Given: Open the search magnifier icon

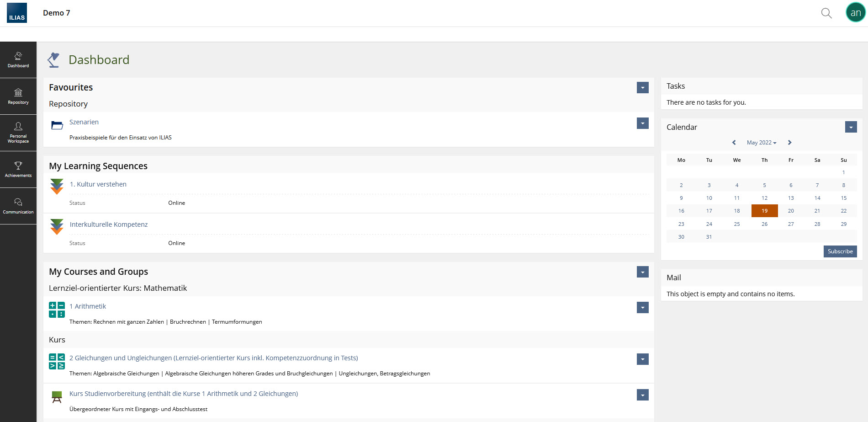Looking at the screenshot, I should pos(826,13).
